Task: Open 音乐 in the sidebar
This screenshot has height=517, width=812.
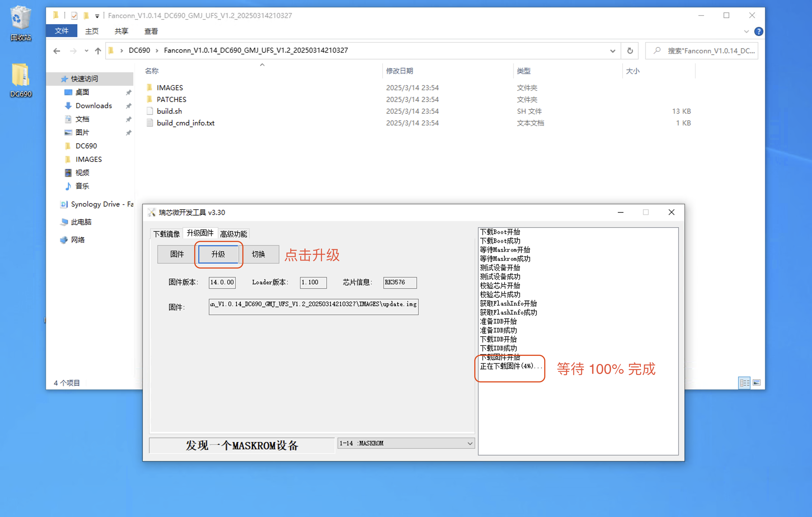Action: coord(82,186)
